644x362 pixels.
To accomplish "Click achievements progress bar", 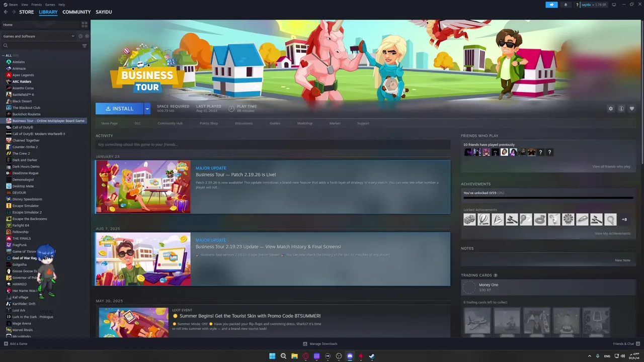I will 548,198.
